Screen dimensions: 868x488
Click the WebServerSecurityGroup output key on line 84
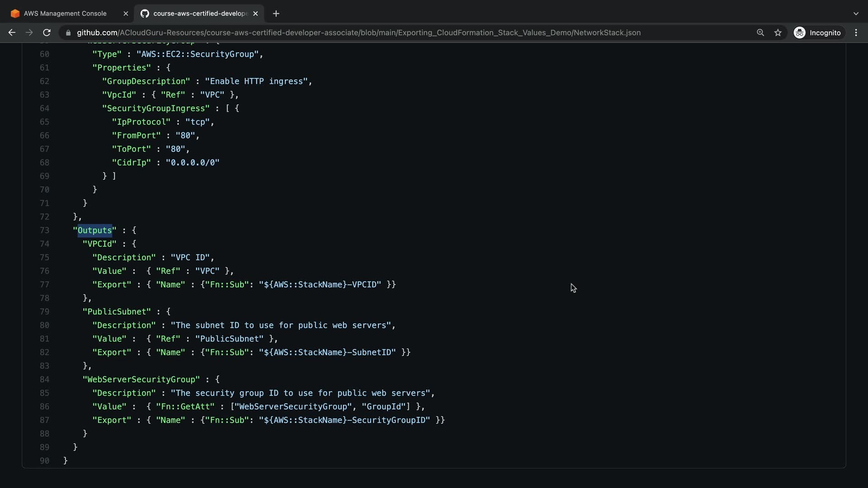coord(141,380)
